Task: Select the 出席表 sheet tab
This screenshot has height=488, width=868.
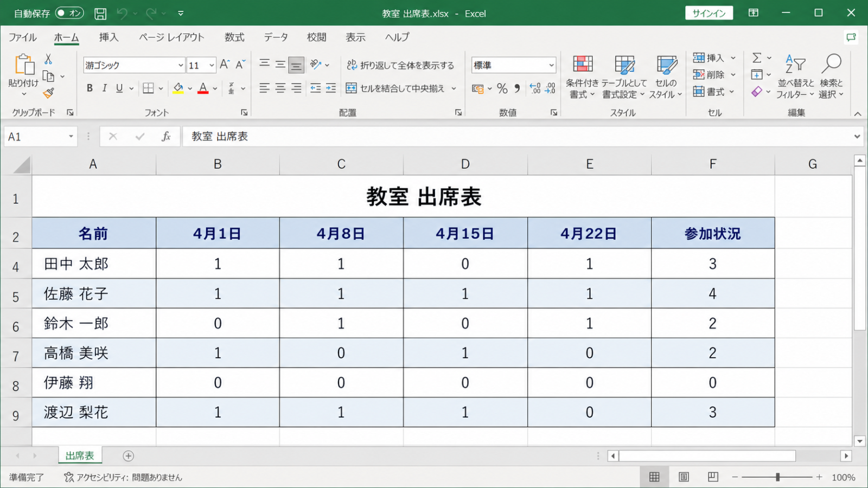Action: 80,456
